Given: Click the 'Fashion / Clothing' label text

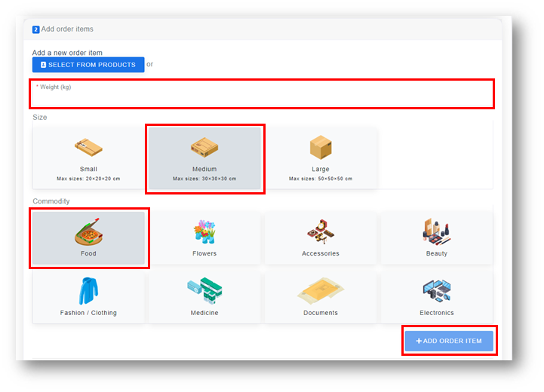Looking at the screenshot, I should pos(88,313).
